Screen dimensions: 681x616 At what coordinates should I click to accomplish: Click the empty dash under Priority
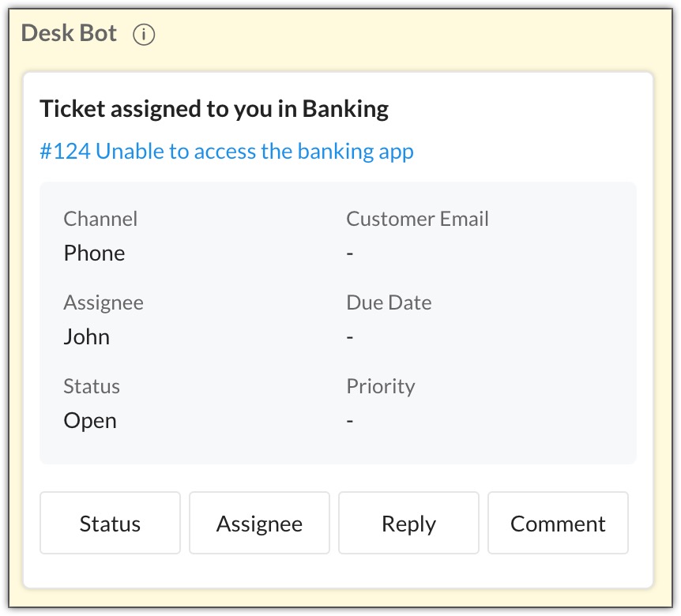point(350,421)
